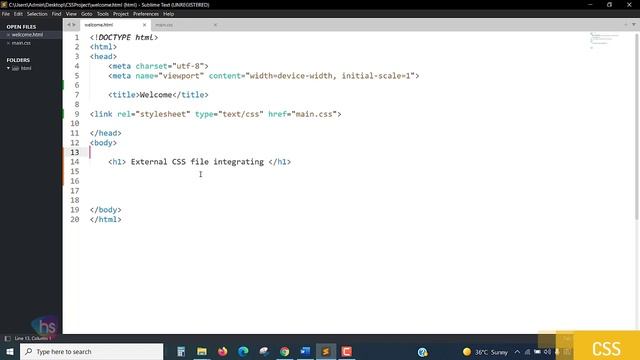Click the next tab arrow
Viewport: 640px width, 360px height.
[74, 25]
